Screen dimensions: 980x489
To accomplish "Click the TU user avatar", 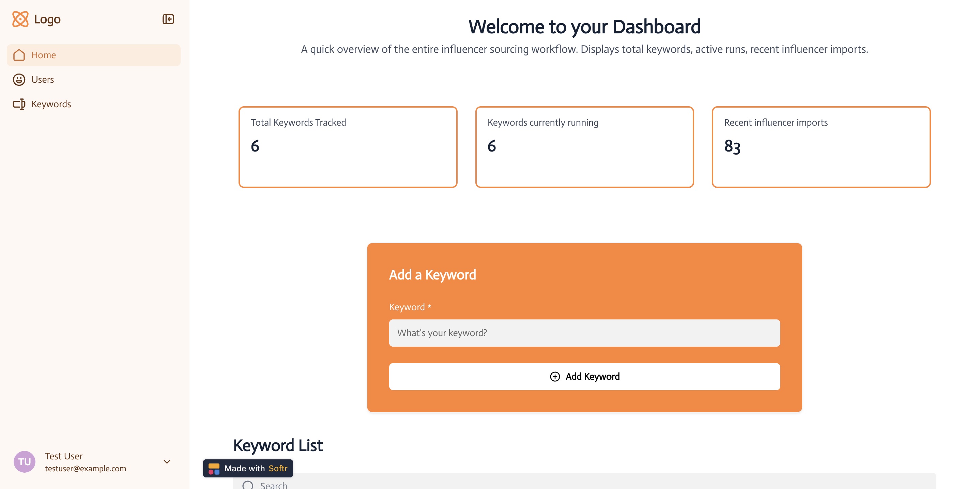I will pos(24,462).
